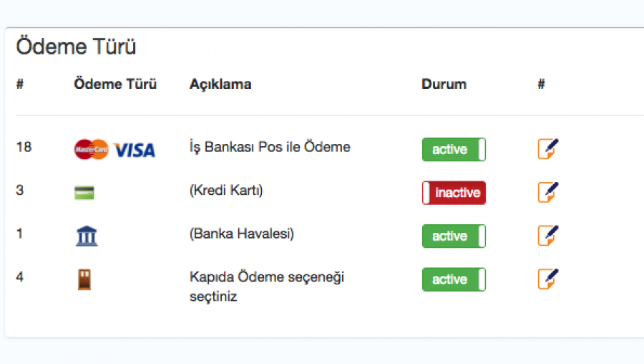Edit the Kredi Kartı payment row
Viewport: 644px width, 364px height.
tap(548, 192)
